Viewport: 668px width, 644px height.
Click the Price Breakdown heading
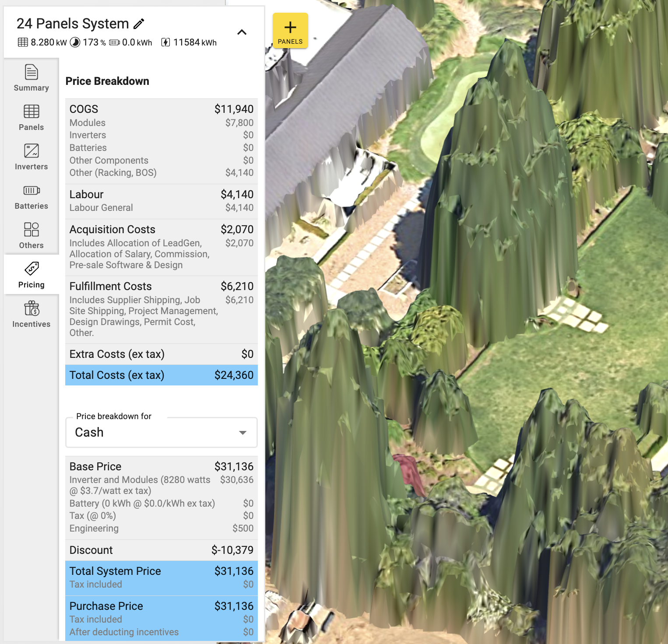click(x=107, y=81)
